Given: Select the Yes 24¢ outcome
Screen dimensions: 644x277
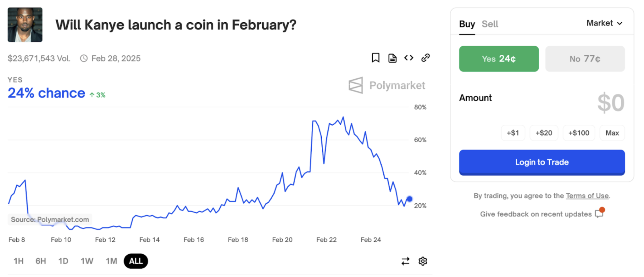Looking at the screenshot, I should (499, 59).
